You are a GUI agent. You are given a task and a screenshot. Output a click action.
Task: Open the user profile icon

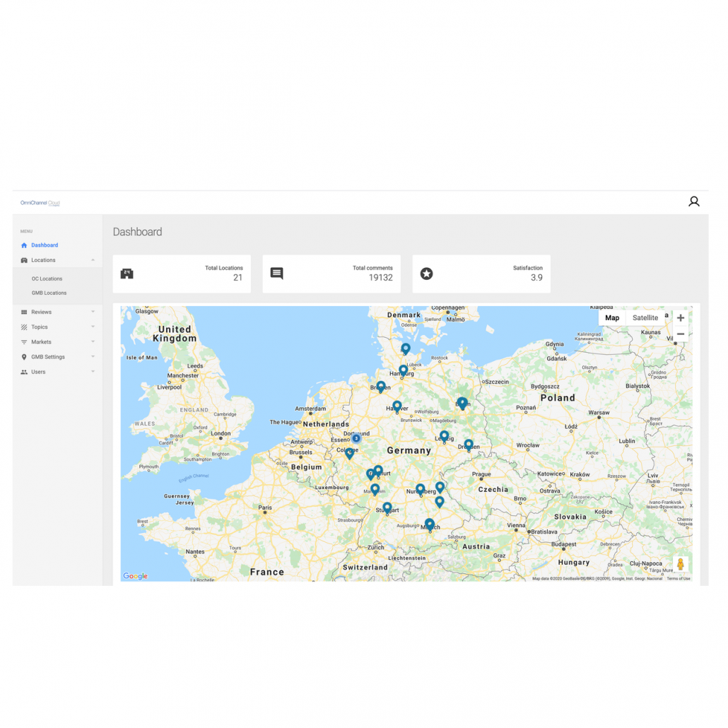click(x=693, y=201)
